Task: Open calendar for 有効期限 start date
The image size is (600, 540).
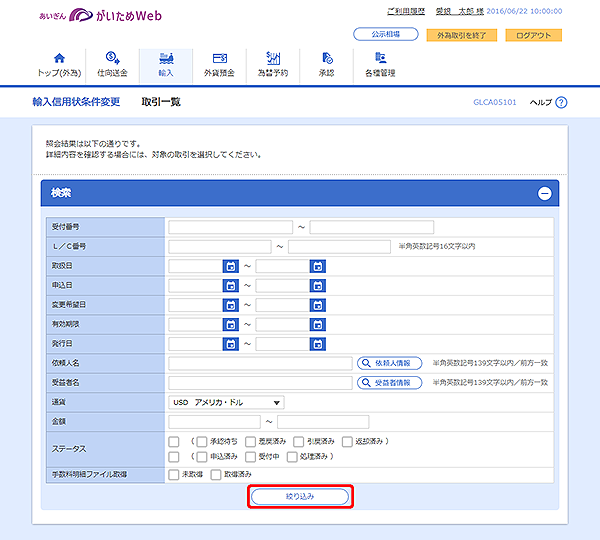Action: pyautogui.click(x=231, y=325)
